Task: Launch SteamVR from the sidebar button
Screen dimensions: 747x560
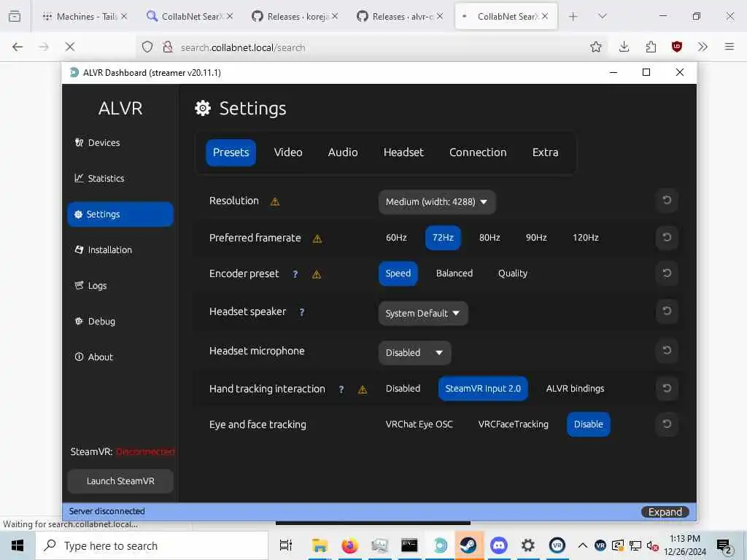Action: [x=120, y=481]
